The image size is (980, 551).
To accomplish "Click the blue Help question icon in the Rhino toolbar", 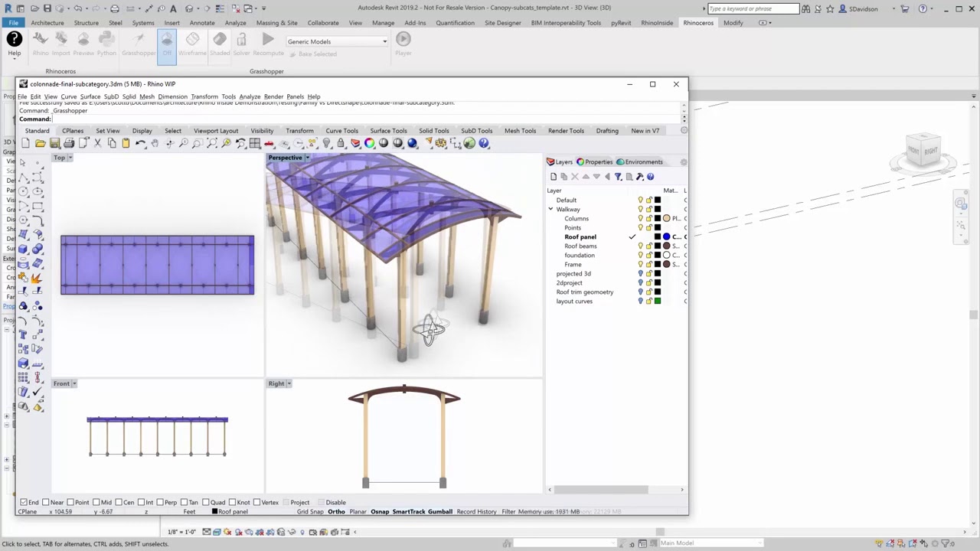I will point(484,143).
